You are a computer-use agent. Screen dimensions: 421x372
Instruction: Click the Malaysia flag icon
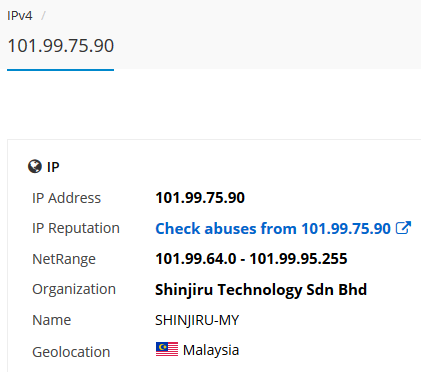coord(167,349)
